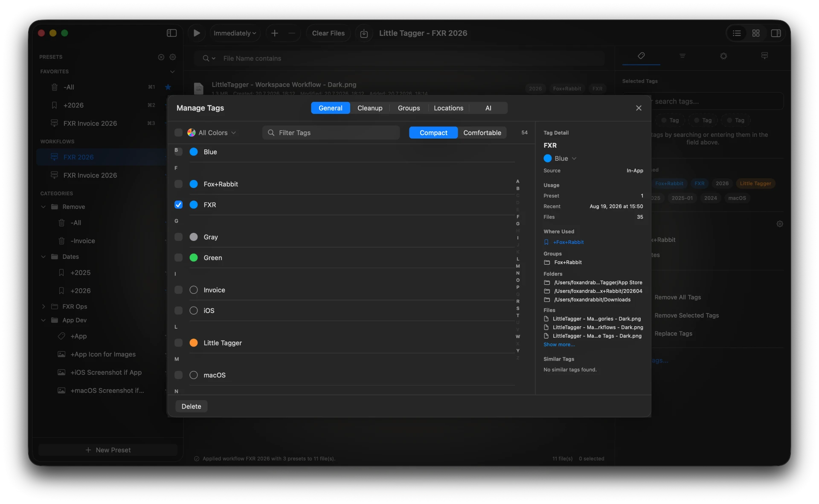This screenshot has height=504, width=819.
Task: Open the Blue color dropdown in Tag Detail
Action: tap(560, 158)
